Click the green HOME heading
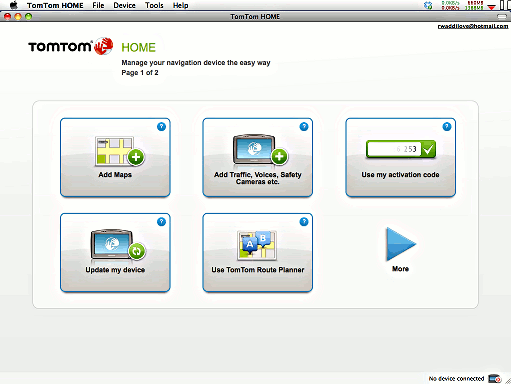511x384 pixels. click(x=138, y=47)
